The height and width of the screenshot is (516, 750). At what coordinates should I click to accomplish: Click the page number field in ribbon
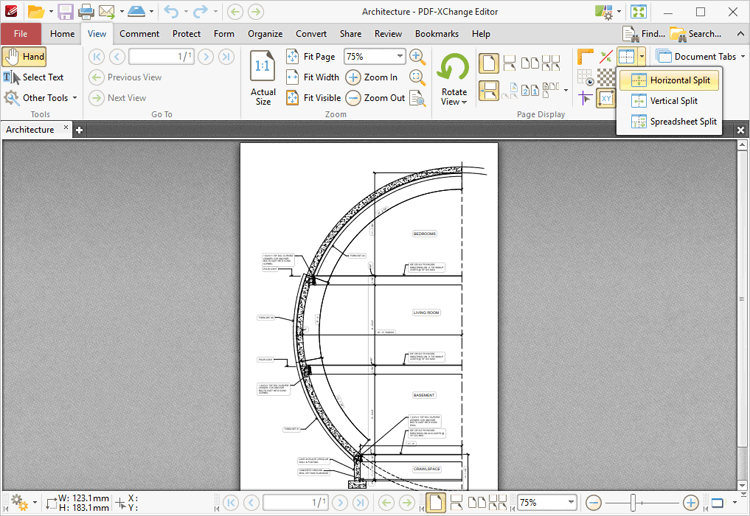tap(161, 57)
